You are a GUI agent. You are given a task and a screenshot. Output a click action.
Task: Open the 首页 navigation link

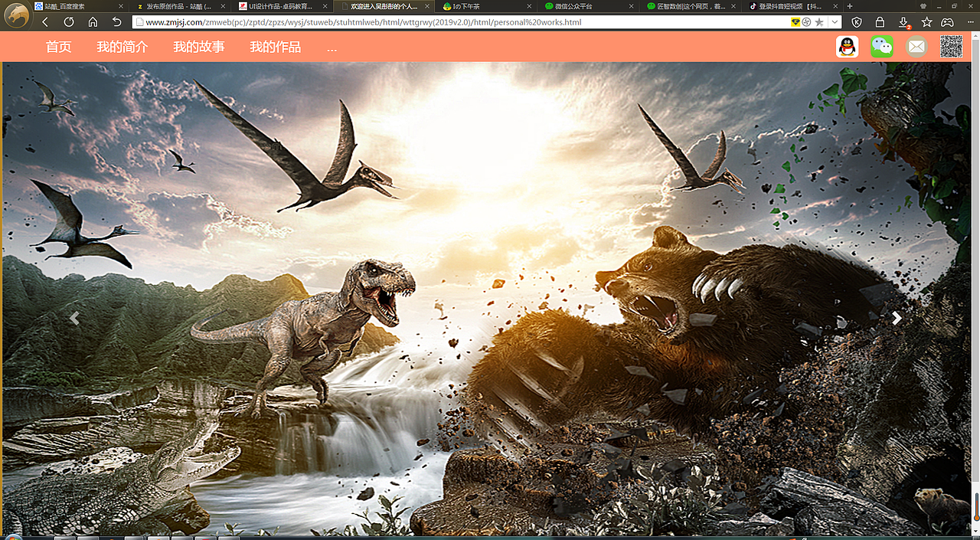pos(58,47)
